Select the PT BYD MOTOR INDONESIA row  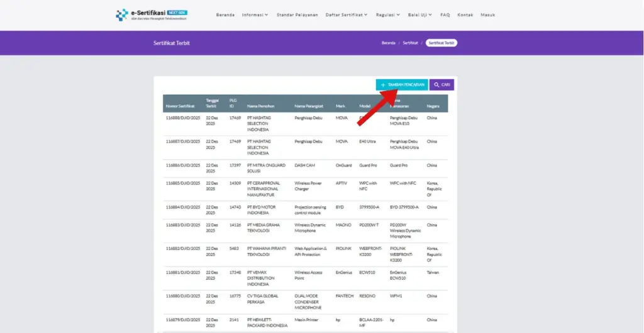point(262,209)
